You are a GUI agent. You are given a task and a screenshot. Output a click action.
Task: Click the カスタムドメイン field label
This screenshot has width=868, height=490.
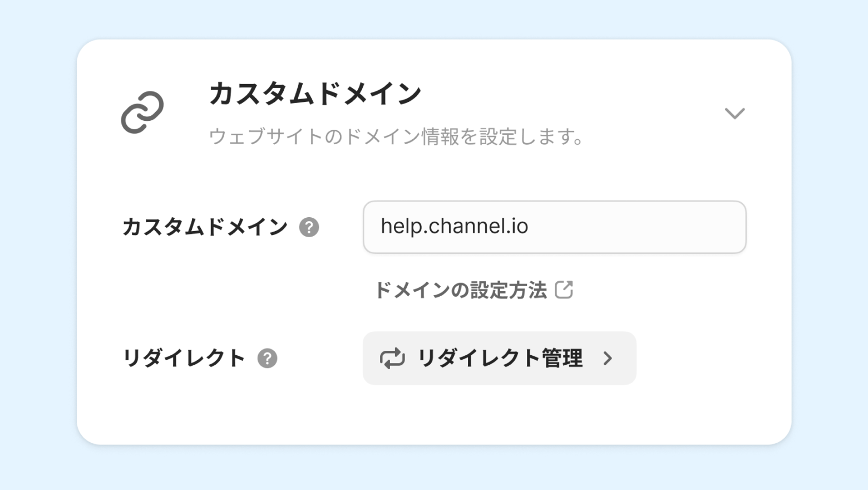(205, 227)
